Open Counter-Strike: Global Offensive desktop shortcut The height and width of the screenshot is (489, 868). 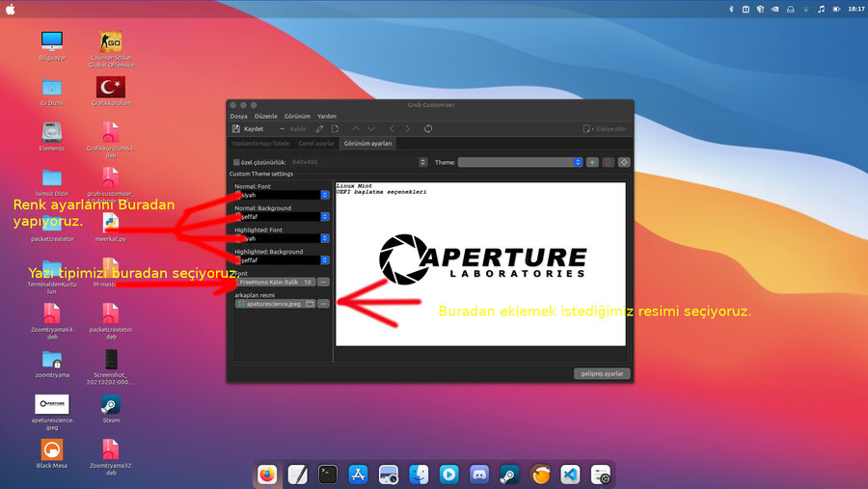(x=111, y=49)
